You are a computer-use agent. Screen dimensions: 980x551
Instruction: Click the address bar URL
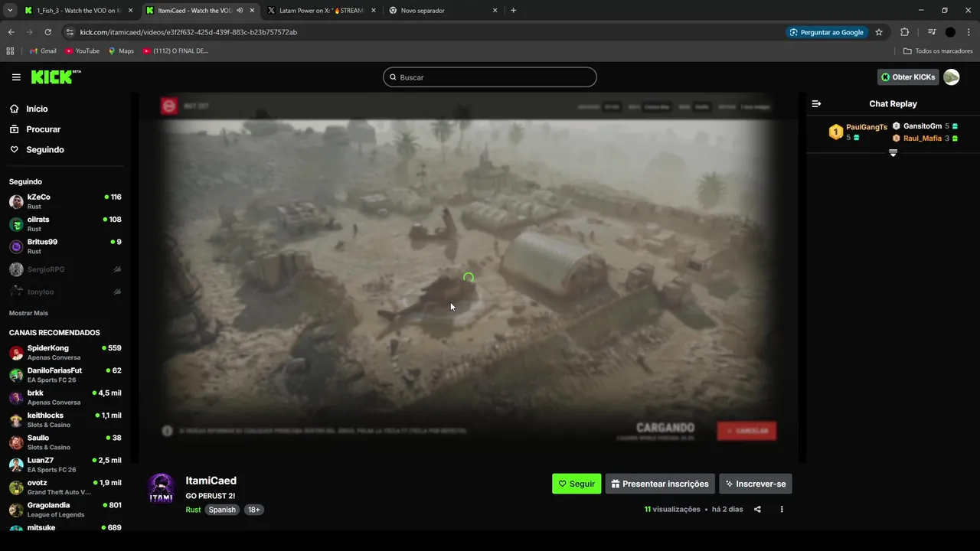(188, 32)
